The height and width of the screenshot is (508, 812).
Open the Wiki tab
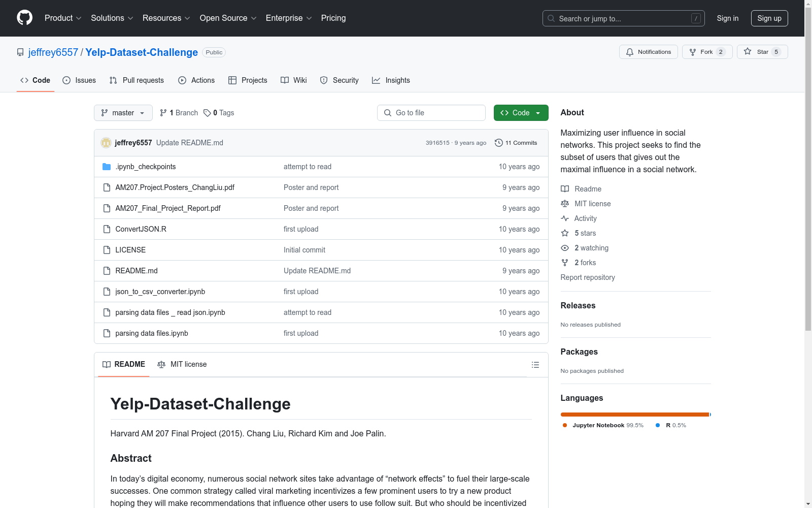coord(294,80)
